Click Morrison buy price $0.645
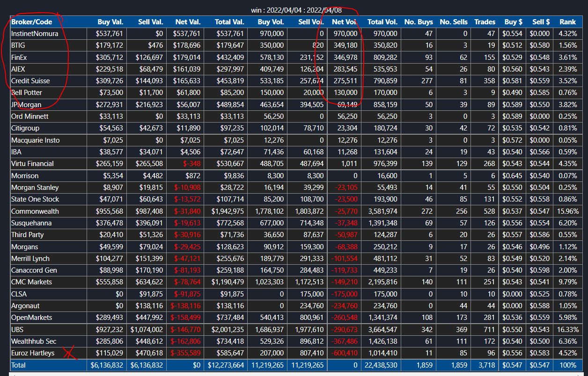Viewport: 588px width, 376px height. [x=513, y=175]
